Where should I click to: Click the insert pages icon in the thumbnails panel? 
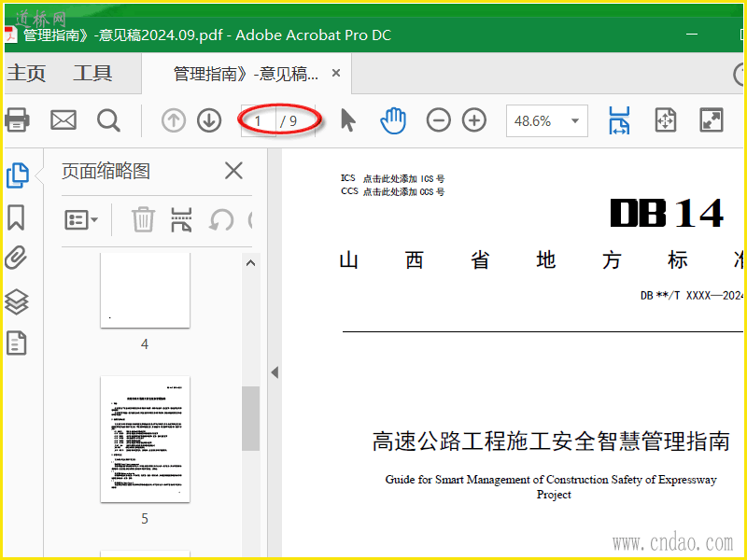[x=181, y=220]
